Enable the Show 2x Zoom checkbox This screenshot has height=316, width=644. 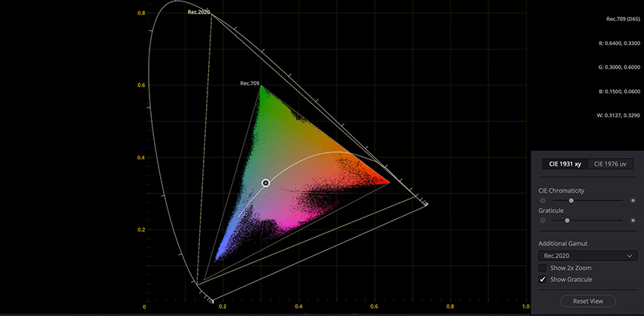click(543, 268)
